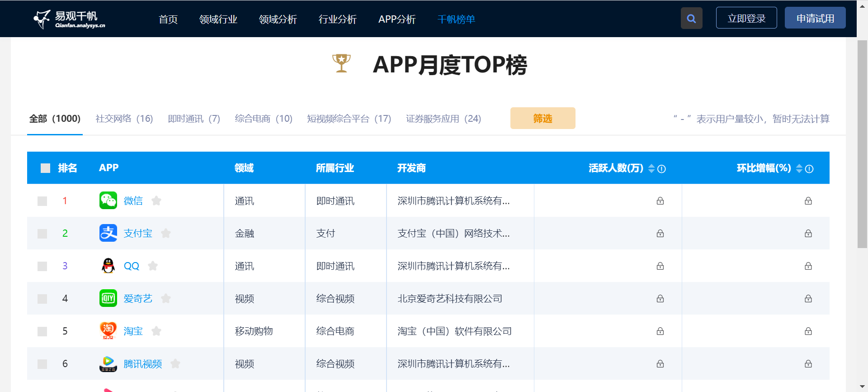The image size is (868, 392).
Task: Favorite 腾讯视频 with its star icon
Action: pos(175,363)
